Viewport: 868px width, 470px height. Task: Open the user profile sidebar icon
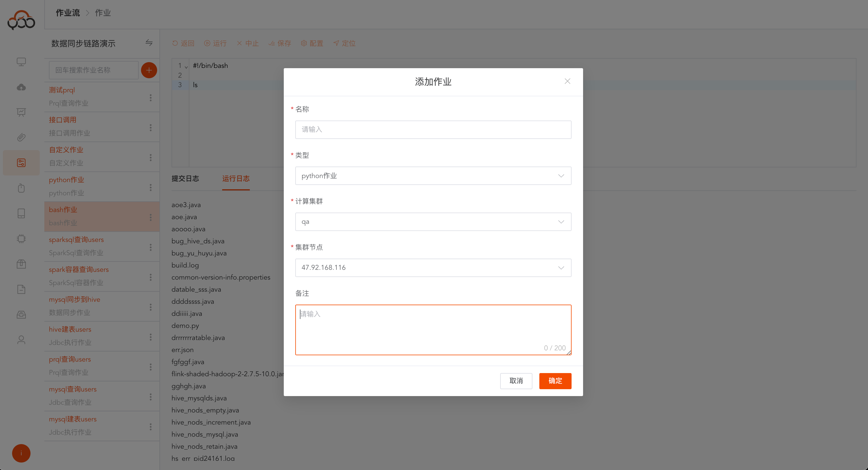point(21,340)
